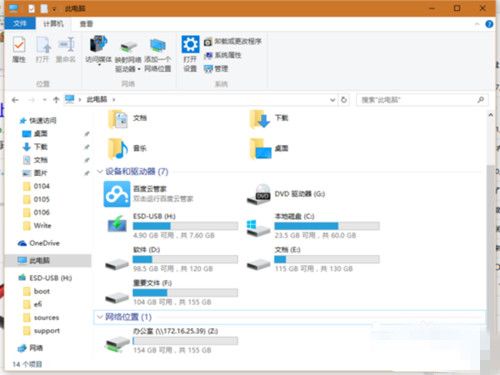Click 卸载或更改程序 (Uninstall programs)
The width and height of the screenshot is (500, 375).
(x=233, y=42)
